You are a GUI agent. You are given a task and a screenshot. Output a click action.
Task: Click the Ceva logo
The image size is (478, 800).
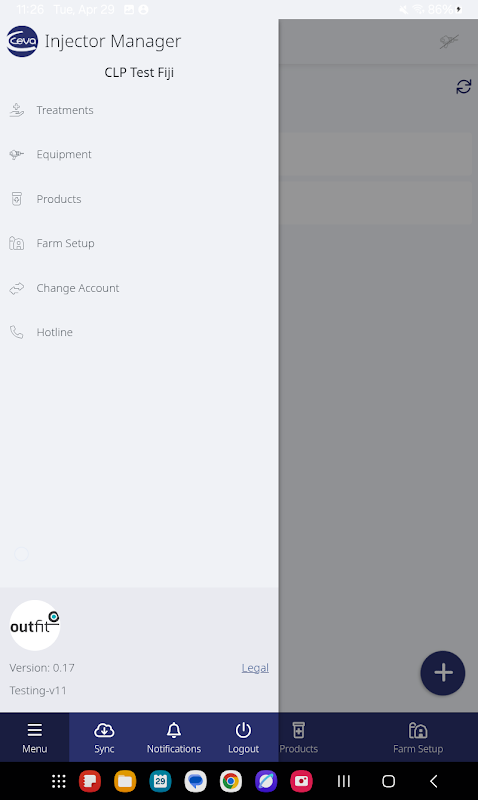point(22,41)
